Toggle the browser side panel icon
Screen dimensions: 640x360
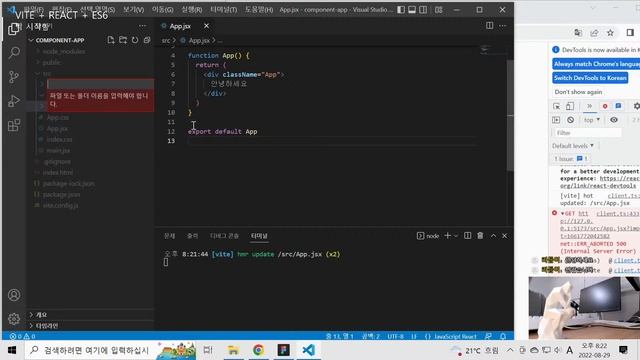pos(630,33)
